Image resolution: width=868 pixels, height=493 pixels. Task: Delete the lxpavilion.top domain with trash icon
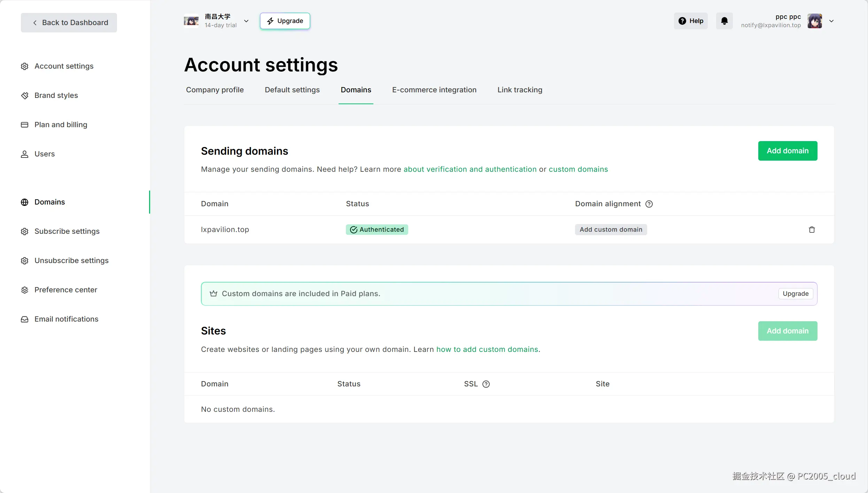tap(812, 230)
